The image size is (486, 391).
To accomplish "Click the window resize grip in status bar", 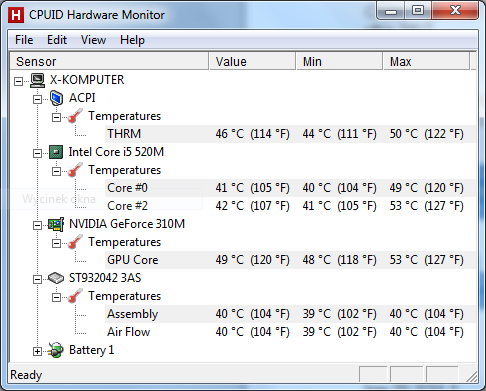I will pos(472,377).
